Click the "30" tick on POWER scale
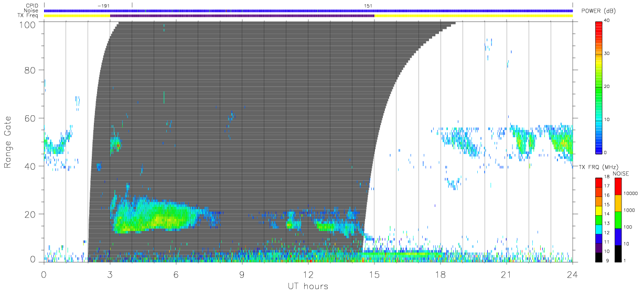 pyautogui.click(x=607, y=53)
